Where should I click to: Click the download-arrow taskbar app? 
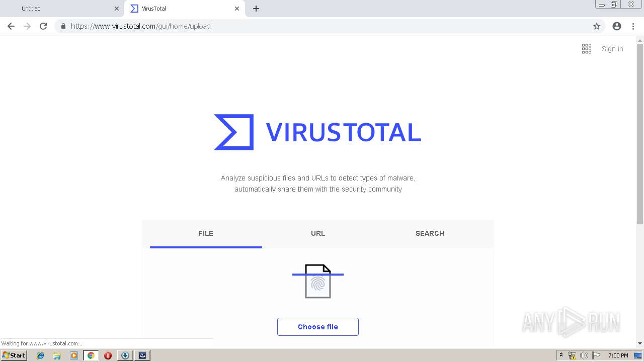point(125,355)
